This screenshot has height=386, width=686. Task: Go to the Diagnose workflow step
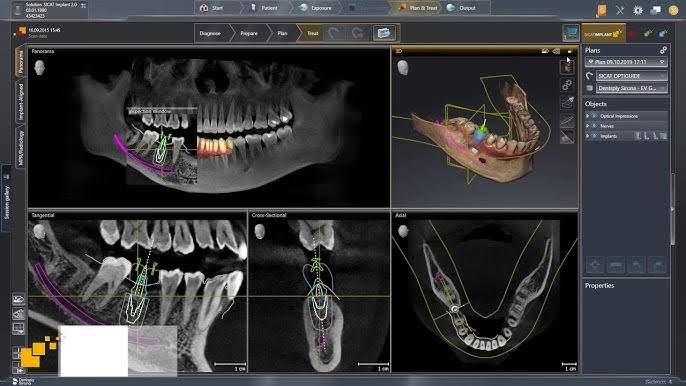(x=210, y=33)
